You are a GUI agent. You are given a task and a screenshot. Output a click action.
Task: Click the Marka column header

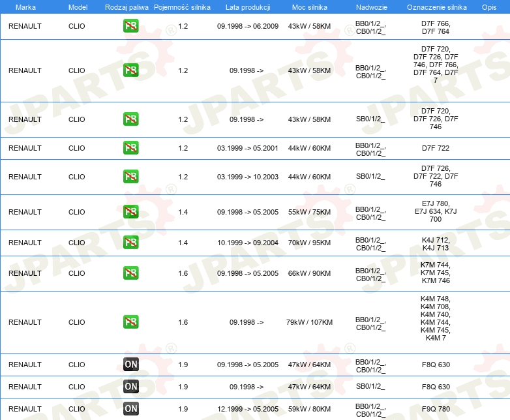coord(25,7)
